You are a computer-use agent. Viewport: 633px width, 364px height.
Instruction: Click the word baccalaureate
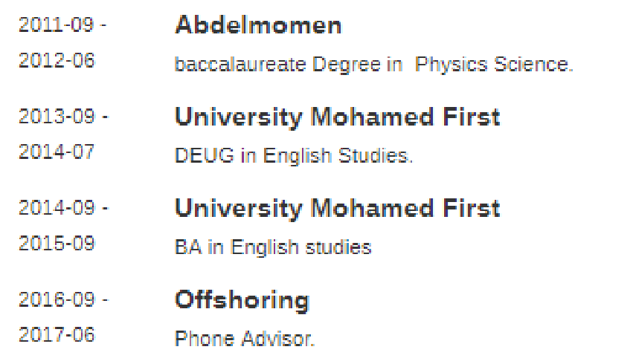click(x=240, y=65)
